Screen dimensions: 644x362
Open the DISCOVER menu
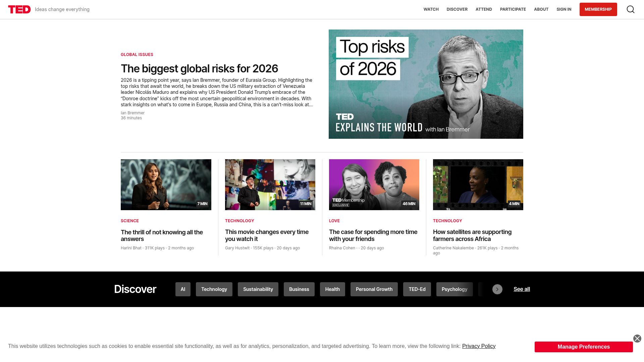pyautogui.click(x=457, y=9)
